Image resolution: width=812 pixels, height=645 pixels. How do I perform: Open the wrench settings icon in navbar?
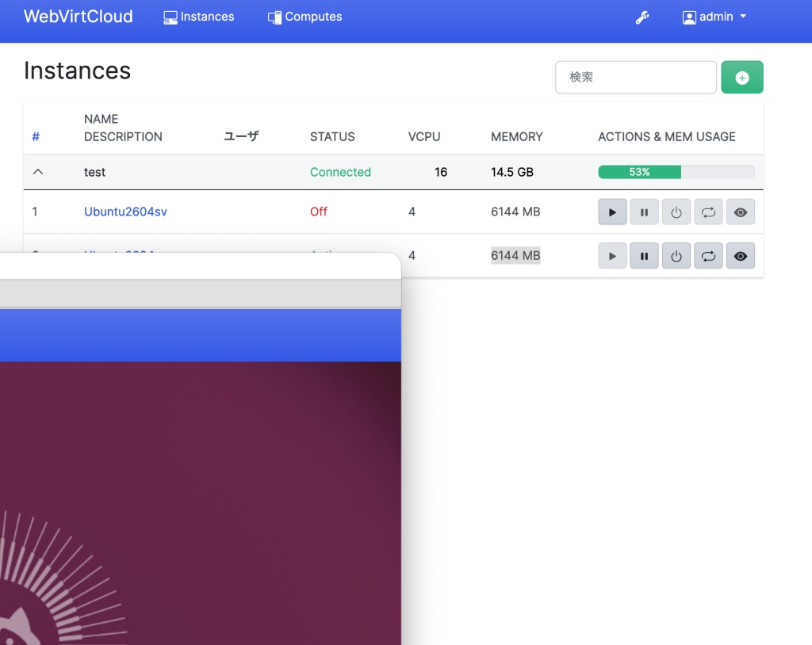[642, 17]
